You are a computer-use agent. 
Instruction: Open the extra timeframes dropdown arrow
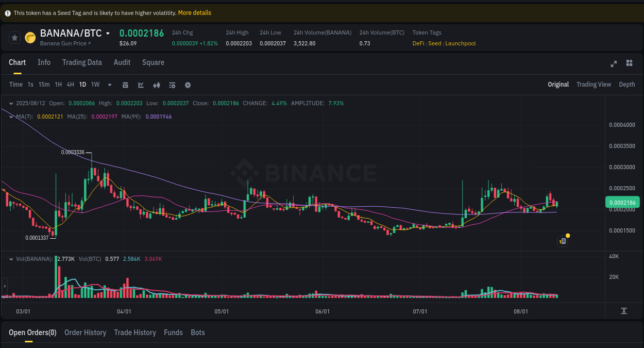click(109, 85)
